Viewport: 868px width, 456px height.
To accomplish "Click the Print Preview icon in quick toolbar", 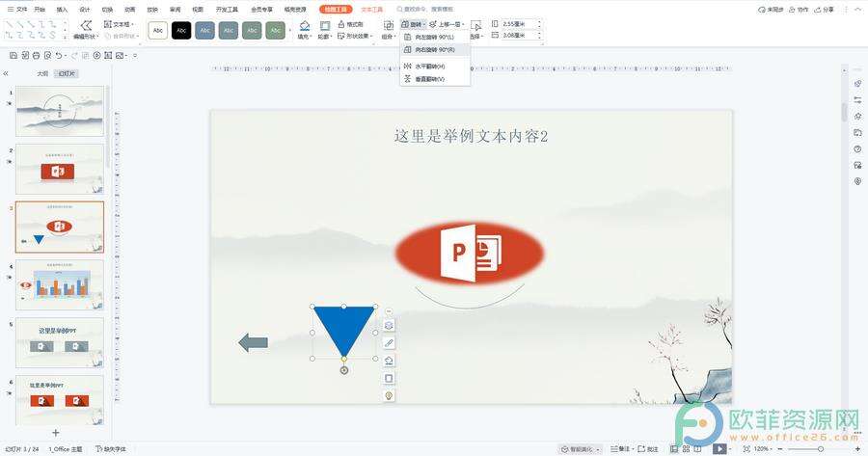I will pyautogui.click(x=47, y=55).
